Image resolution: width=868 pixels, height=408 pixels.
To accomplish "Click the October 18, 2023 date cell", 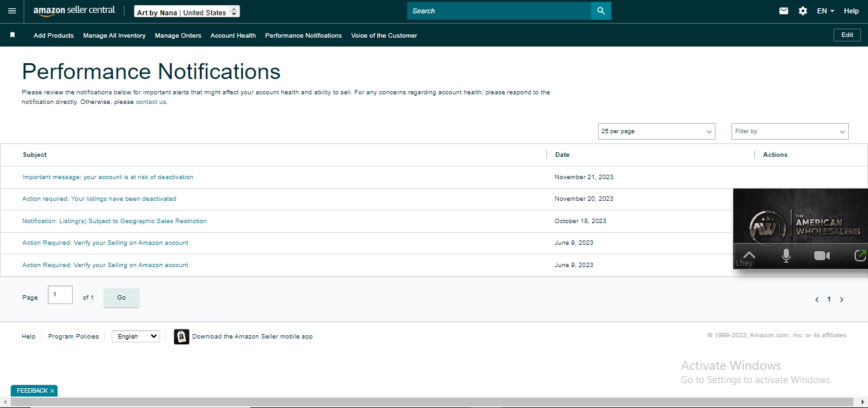I will (581, 221).
